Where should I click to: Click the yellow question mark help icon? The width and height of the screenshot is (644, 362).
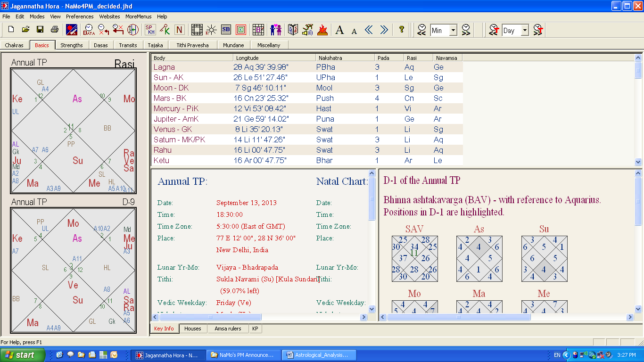coord(401,30)
